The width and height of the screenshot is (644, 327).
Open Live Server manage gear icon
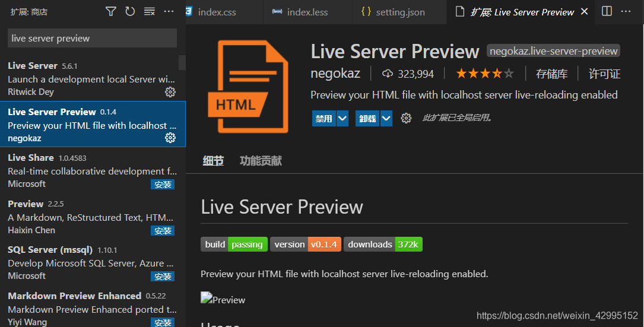tap(170, 92)
